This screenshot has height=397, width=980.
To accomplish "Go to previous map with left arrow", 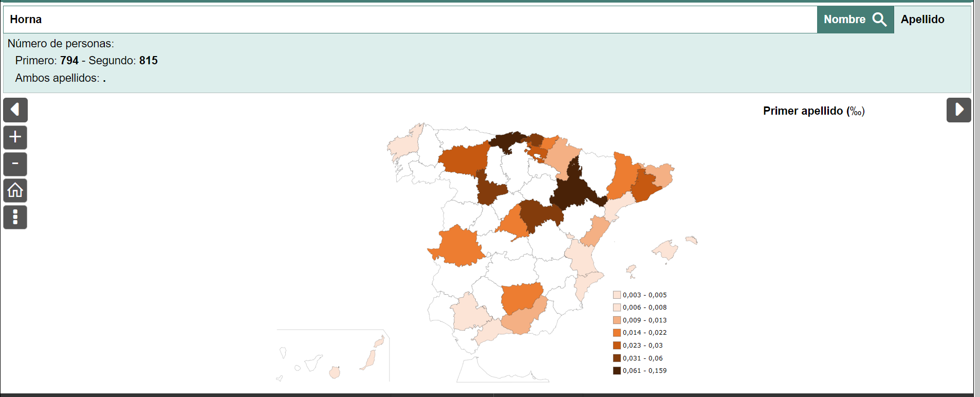I will coord(15,110).
